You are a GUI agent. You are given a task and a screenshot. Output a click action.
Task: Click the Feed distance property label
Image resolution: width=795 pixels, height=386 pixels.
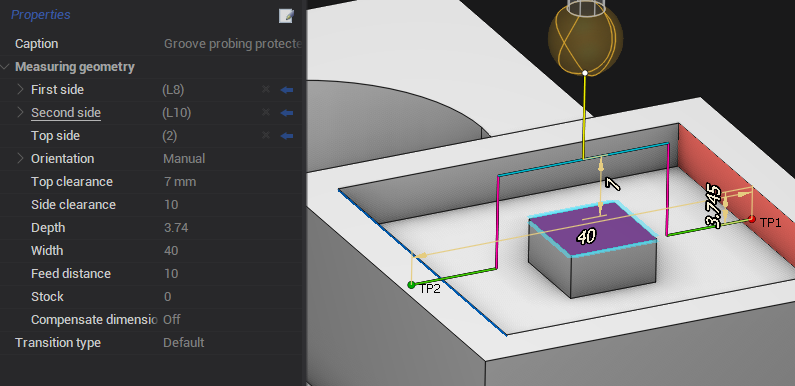click(71, 273)
